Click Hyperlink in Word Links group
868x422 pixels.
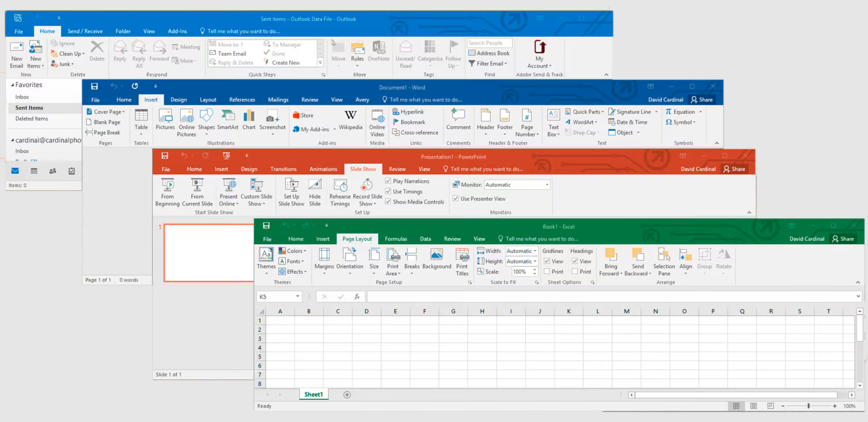pyautogui.click(x=408, y=111)
